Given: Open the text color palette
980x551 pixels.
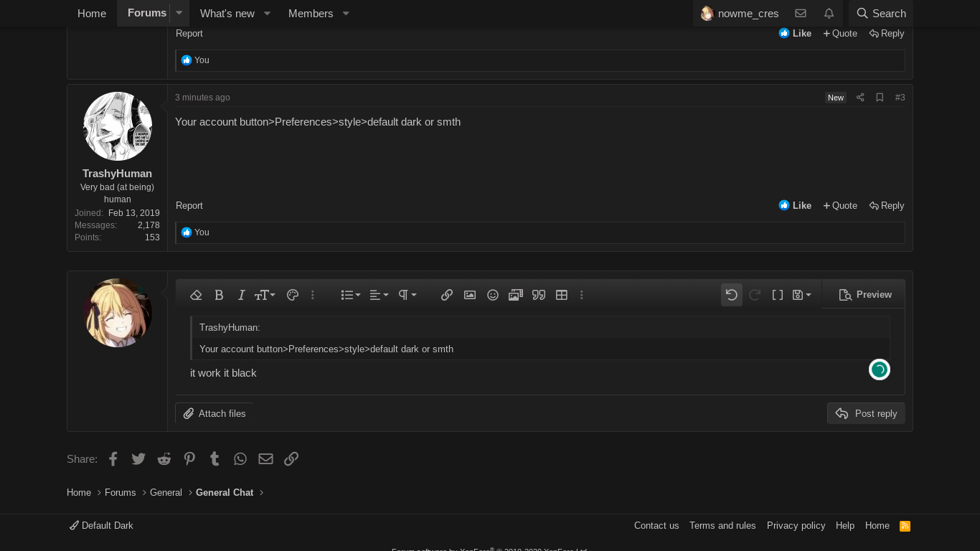Looking at the screenshot, I should [x=292, y=295].
